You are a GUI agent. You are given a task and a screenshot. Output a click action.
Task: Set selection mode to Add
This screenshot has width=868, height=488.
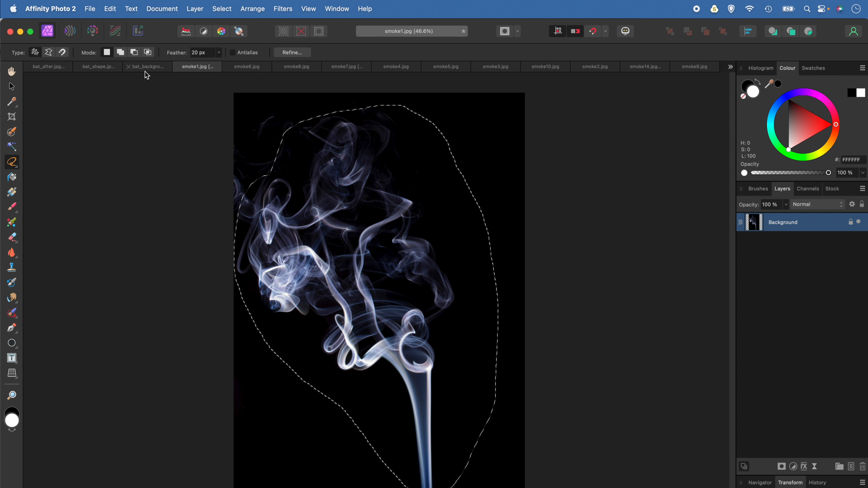coord(120,52)
